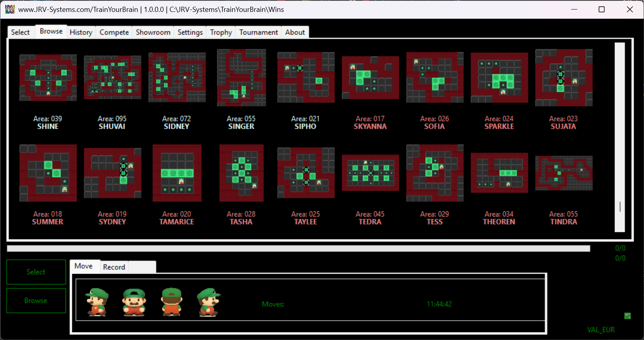
Task: Choose the THEOREN Area 034 level thumbnail
Action: [499, 173]
